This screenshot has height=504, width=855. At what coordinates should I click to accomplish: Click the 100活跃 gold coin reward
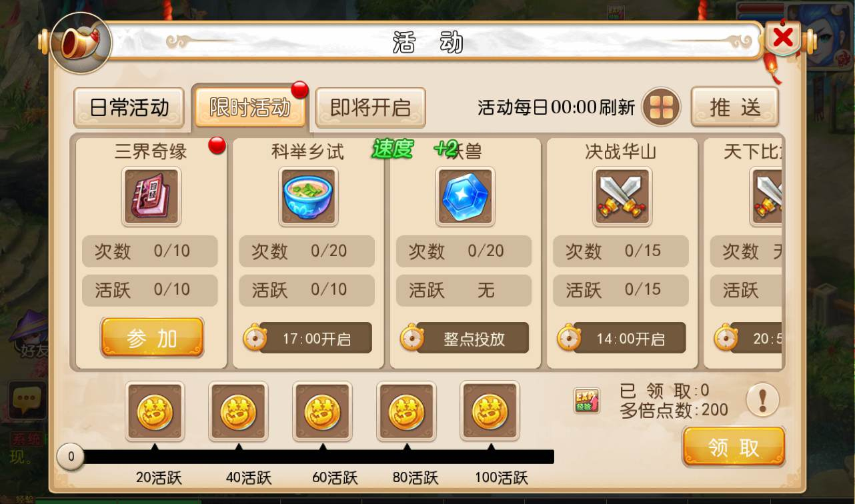[x=490, y=411]
